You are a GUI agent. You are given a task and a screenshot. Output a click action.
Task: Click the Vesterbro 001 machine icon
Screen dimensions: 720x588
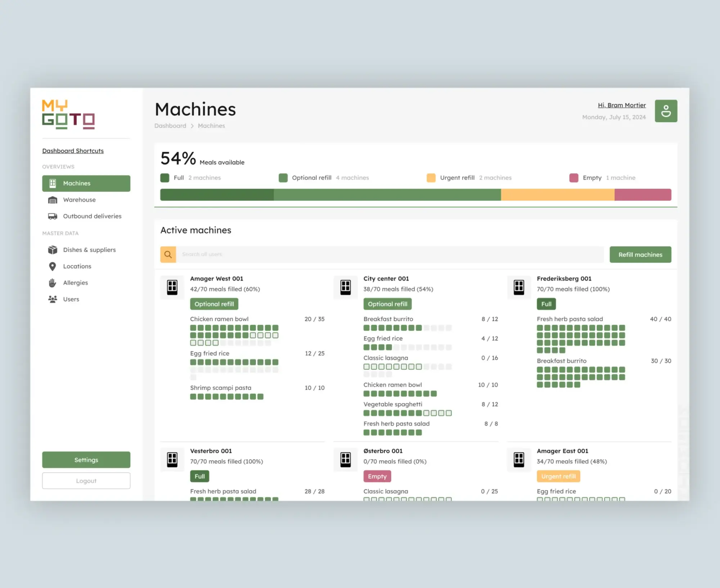point(172,459)
